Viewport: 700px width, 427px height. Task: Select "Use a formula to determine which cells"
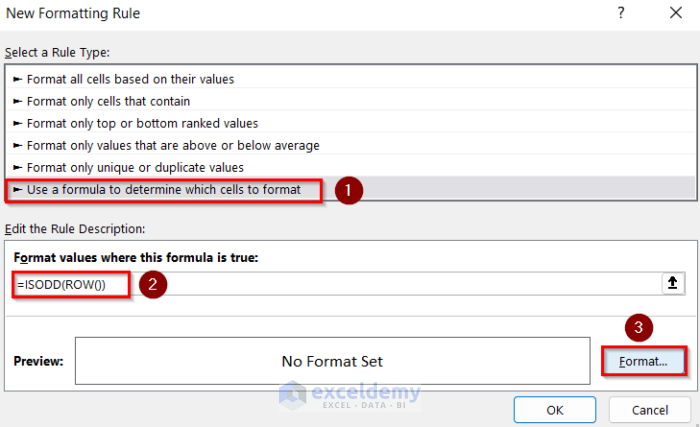coord(164,189)
